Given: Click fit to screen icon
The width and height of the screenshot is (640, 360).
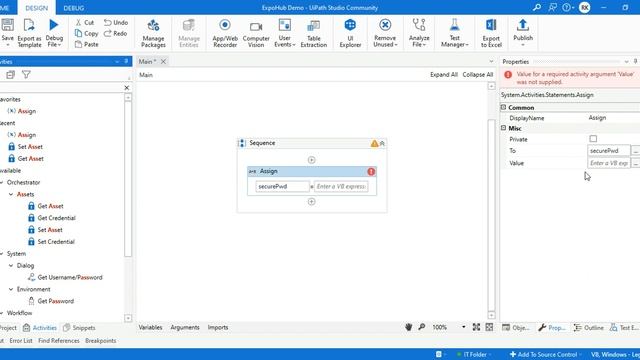Looking at the screenshot, I should coord(476,327).
